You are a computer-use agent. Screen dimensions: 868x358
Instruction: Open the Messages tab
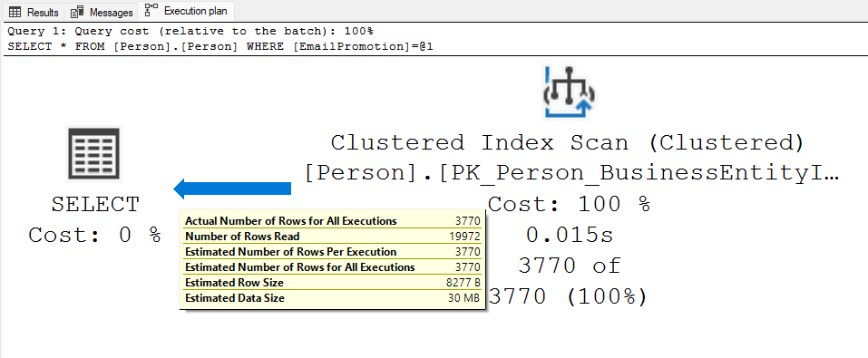pos(102,12)
